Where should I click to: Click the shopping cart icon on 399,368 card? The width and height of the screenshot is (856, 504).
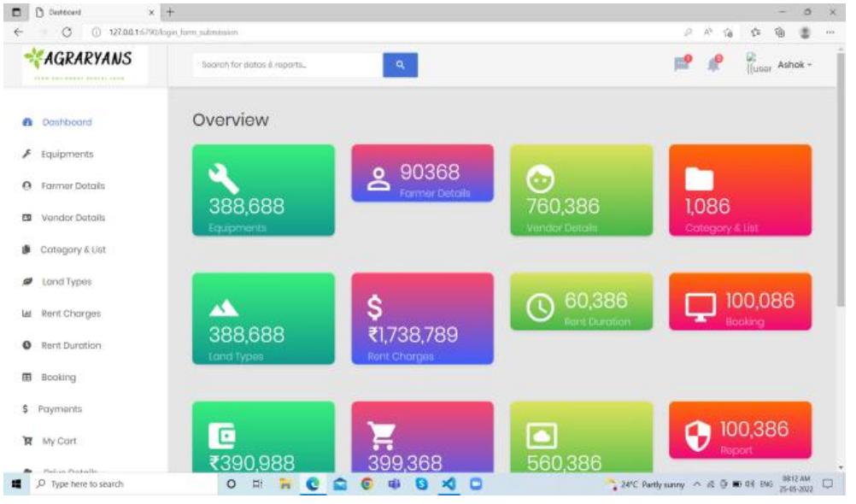(x=381, y=436)
